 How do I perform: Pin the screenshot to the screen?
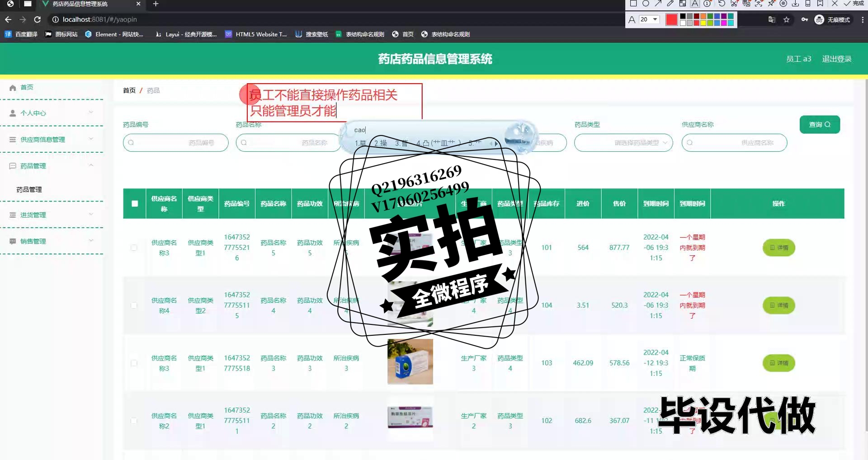(771, 3)
